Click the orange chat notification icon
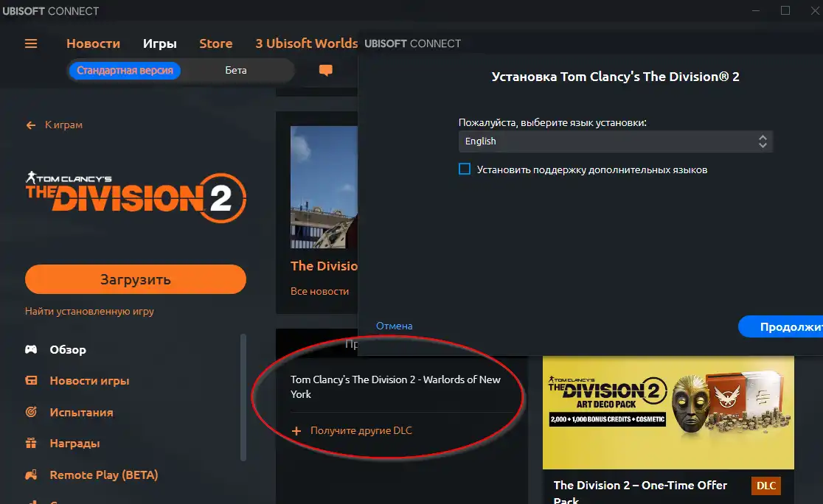This screenshot has height=504, width=823. [x=325, y=70]
